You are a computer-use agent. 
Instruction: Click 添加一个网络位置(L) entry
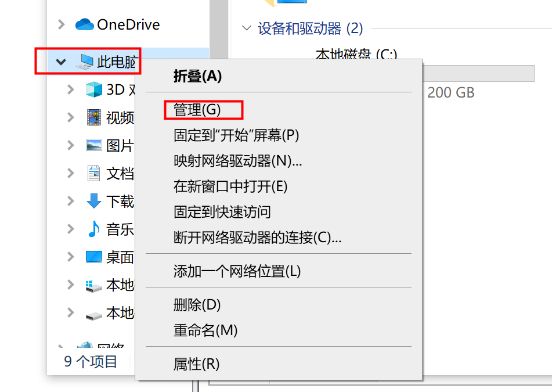(237, 271)
